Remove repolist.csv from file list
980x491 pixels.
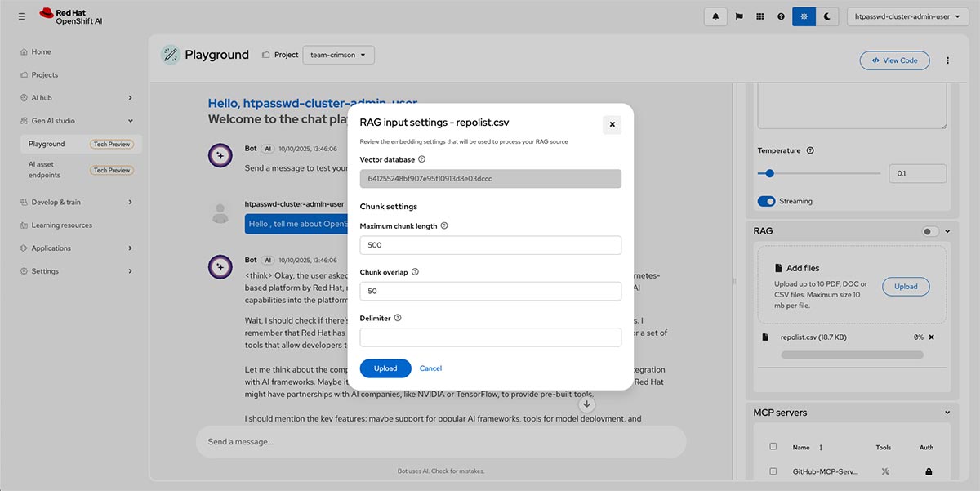931,337
